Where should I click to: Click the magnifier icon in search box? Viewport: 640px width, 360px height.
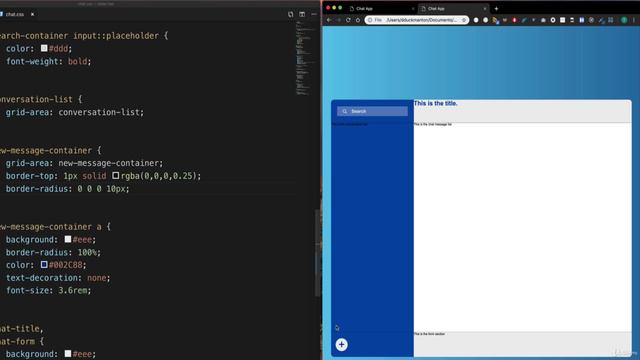point(344,111)
